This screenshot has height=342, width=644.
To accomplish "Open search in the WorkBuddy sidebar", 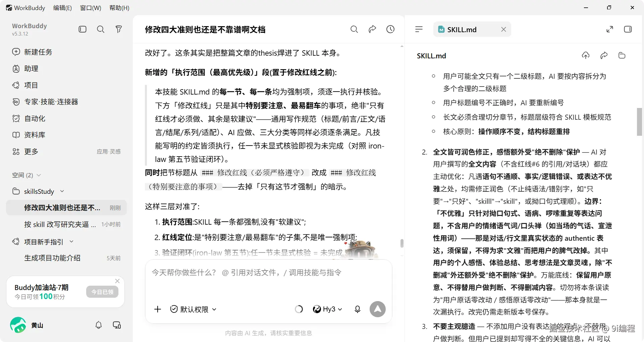I will (x=101, y=29).
